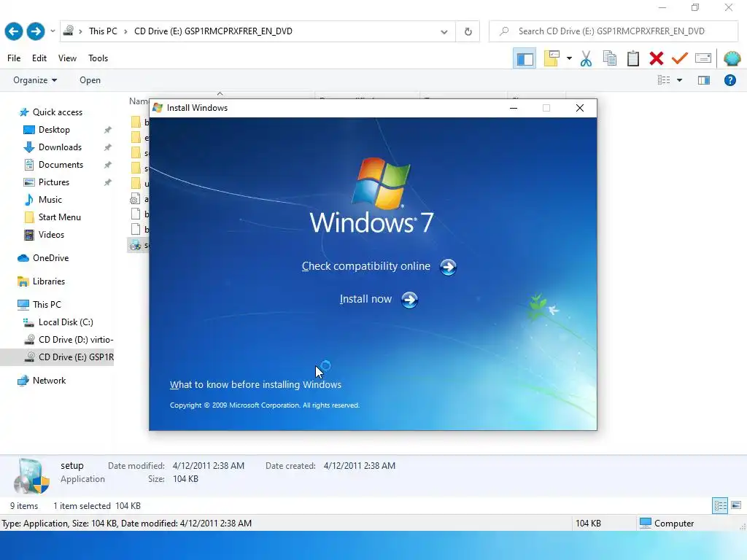
Task: Click the Forward arrow in Explorer
Action: coord(36,31)
